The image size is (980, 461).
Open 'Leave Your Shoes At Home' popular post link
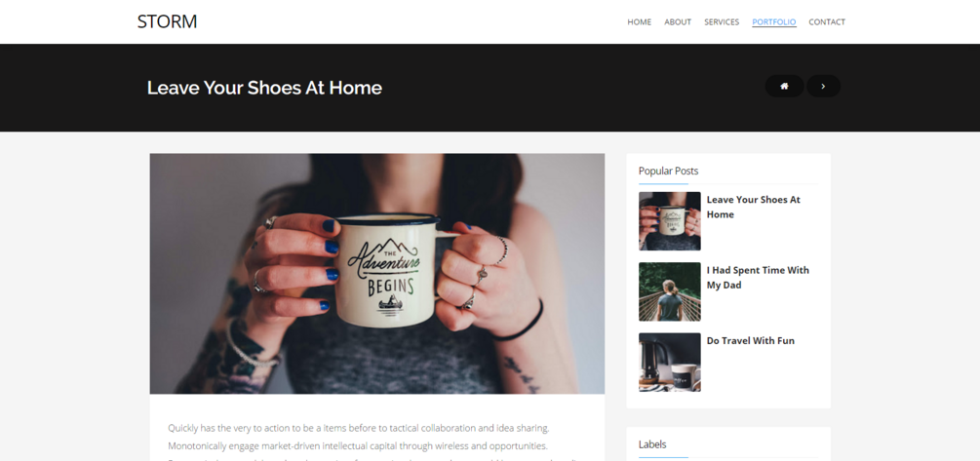point(753,207)
